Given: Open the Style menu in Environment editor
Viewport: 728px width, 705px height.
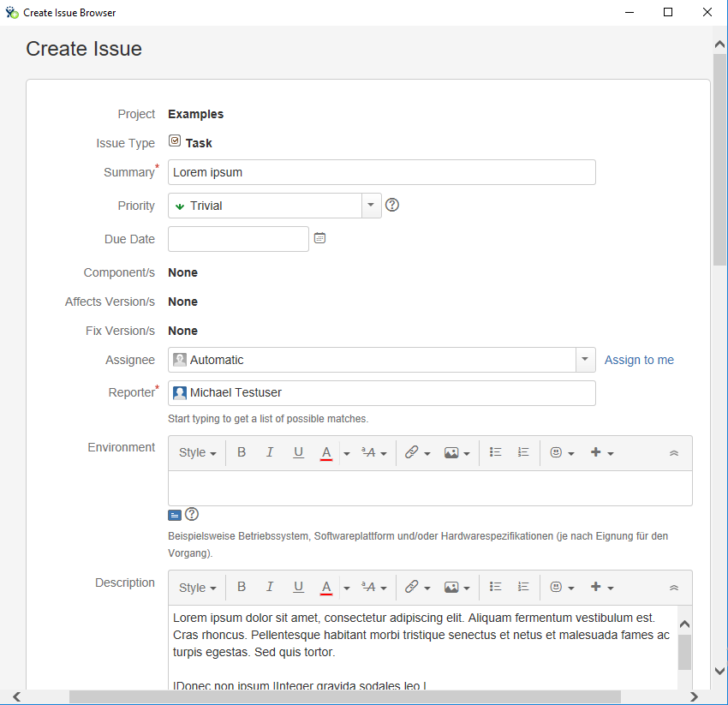Looking at the screenshot, I should (x=197, y=452).
